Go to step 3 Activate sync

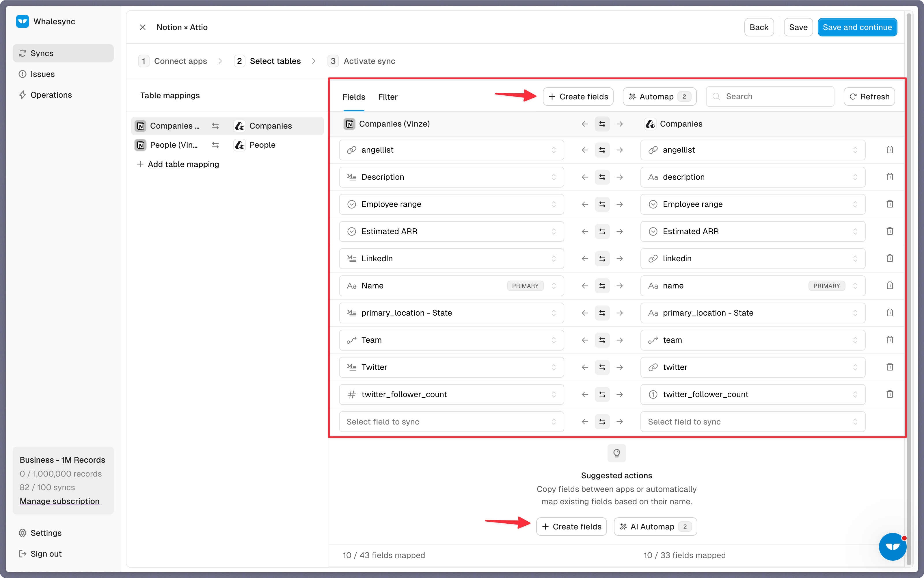(361, 61)
